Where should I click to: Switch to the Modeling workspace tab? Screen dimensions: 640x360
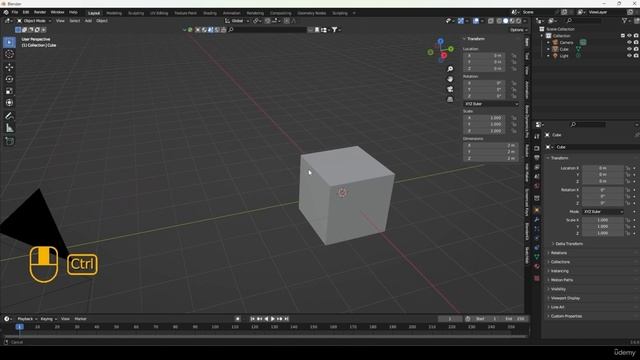click(x=114, y=13)
